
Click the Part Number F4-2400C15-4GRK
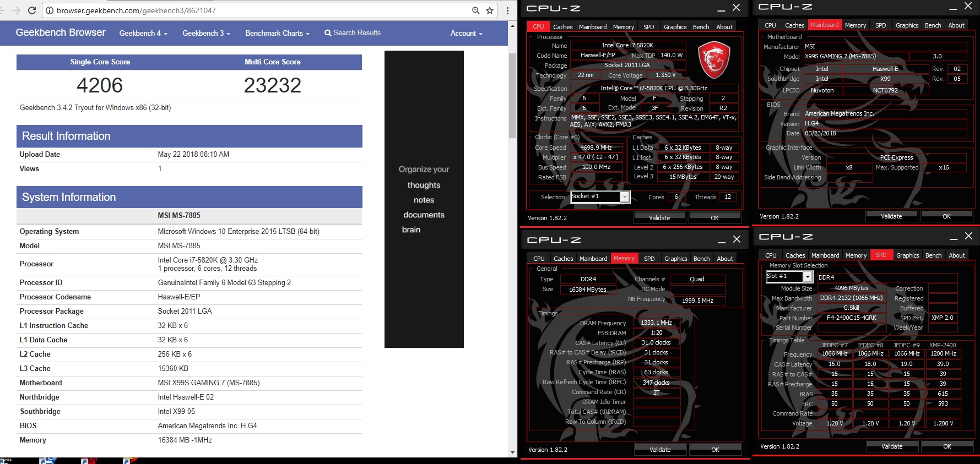(x=851, y=318)
